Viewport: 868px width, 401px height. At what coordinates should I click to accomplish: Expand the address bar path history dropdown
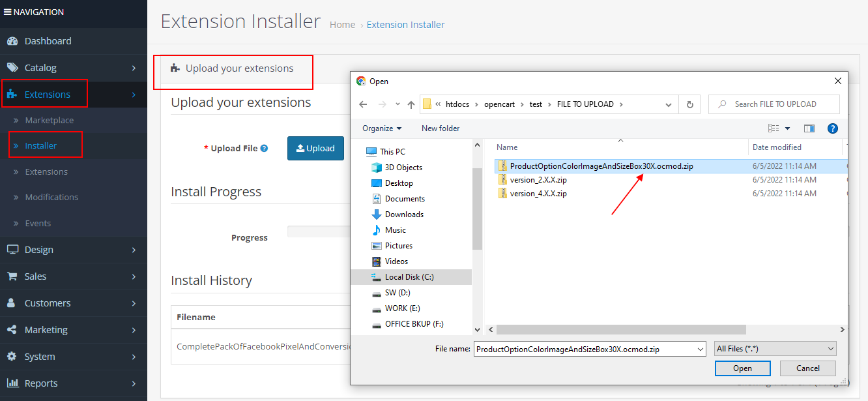coord(669,104)
